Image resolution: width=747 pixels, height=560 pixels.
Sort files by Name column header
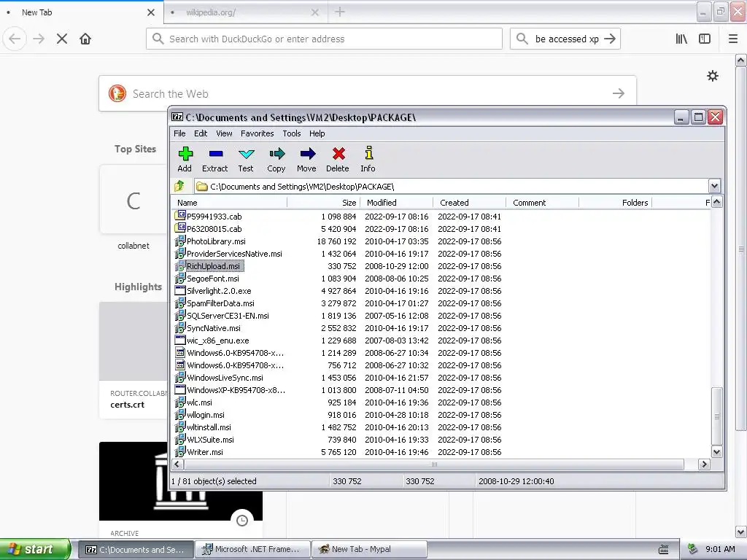(229, 203)
